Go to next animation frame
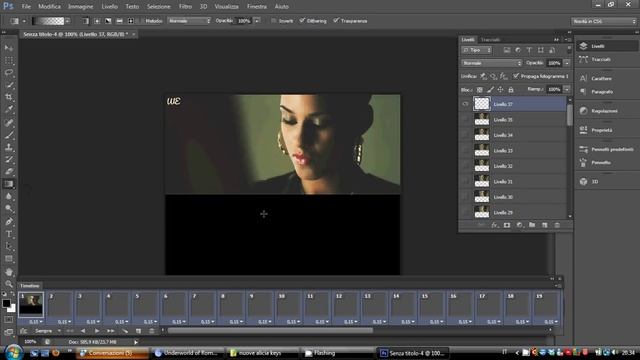The height and width of the screenshot is (360, 640). tap(111, 331)
